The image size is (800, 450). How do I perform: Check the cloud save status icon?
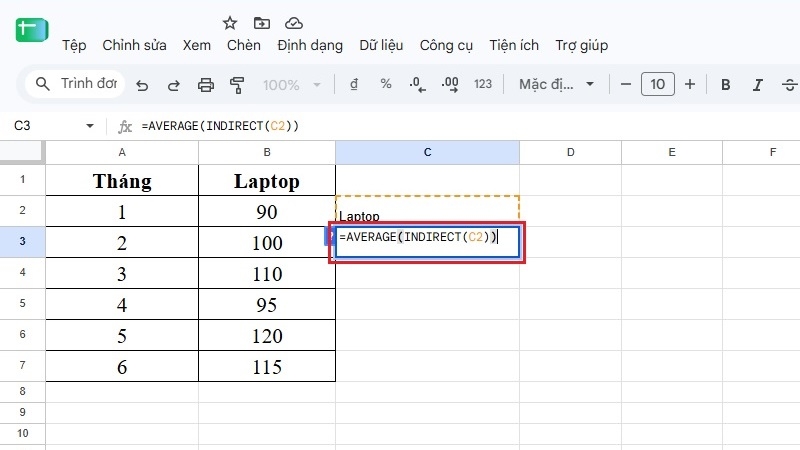point(294,23)
